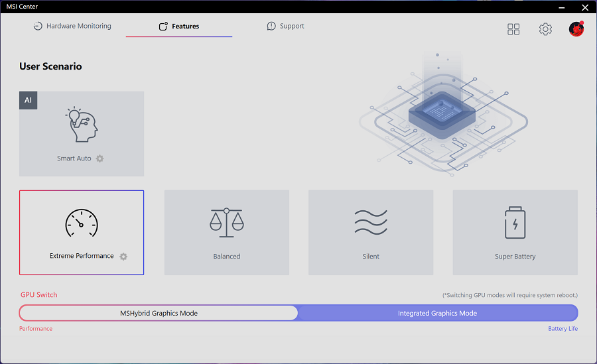Viewport: 597px width, 364px height.
Task: Open the apps grid icon
Action: [513, 29]
